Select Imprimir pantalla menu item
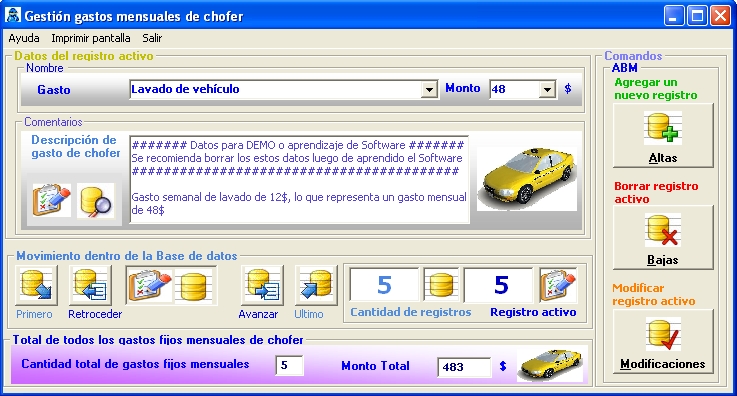 click(91, 38)
